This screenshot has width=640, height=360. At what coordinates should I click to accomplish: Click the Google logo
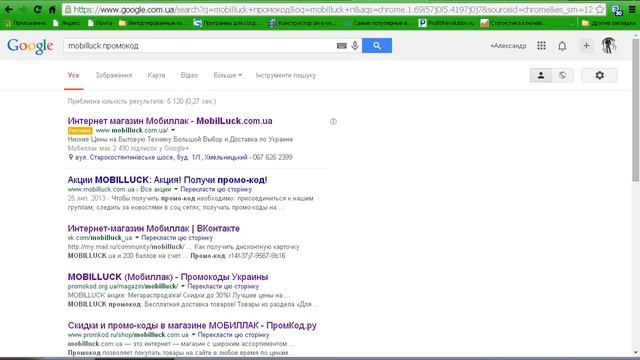pyautogui.click(x=30, y=46)
